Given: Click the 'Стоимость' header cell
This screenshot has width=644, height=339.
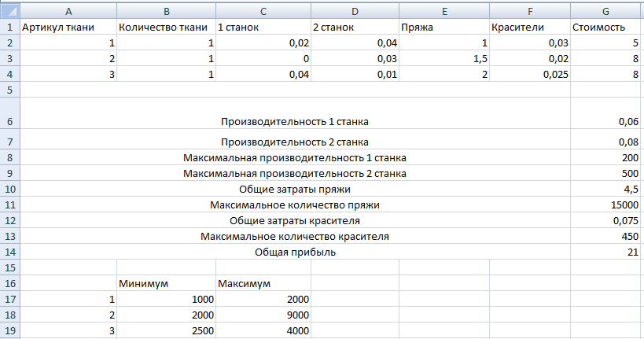Looking at the screenshot, I should [605, 27].
